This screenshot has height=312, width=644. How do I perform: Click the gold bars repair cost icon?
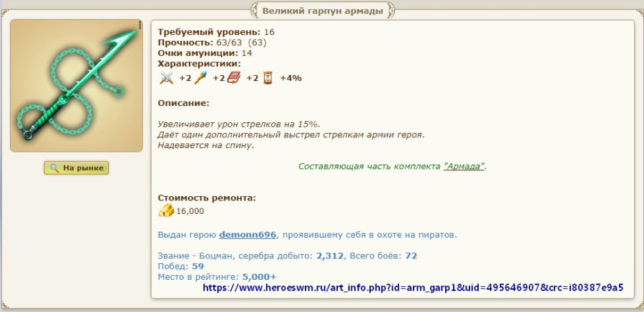[166, 211]
